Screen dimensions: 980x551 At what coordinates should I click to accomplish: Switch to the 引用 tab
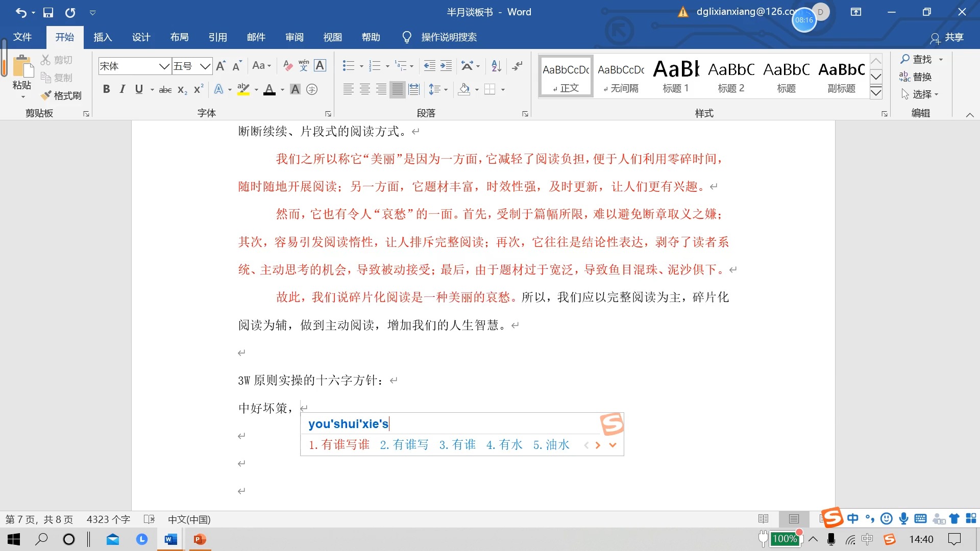pos(217,37)
